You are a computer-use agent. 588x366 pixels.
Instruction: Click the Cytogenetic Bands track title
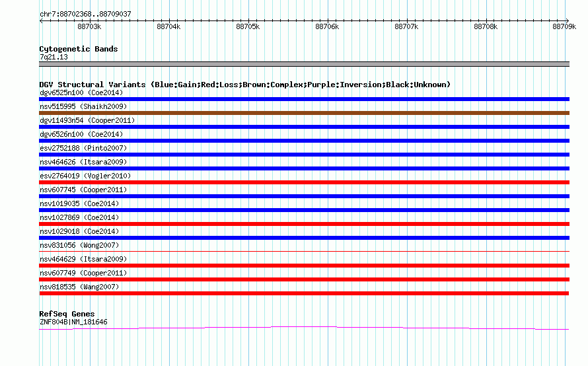(x=79, y=49)
